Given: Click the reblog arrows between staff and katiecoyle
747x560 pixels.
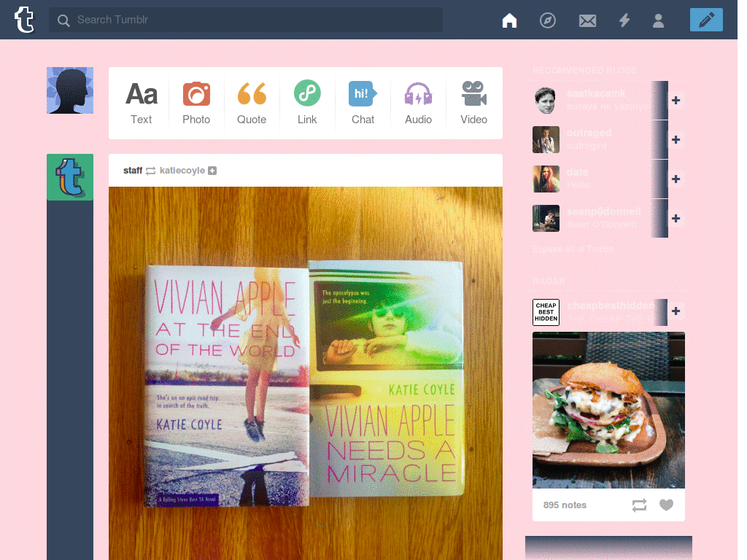Looking at the screenshot, I should coord(150,171).
